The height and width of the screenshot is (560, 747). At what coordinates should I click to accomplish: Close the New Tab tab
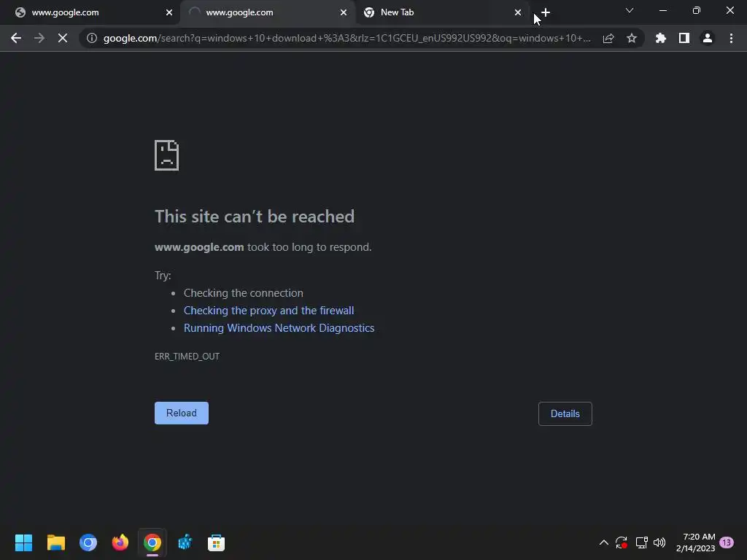click(518, 13)
